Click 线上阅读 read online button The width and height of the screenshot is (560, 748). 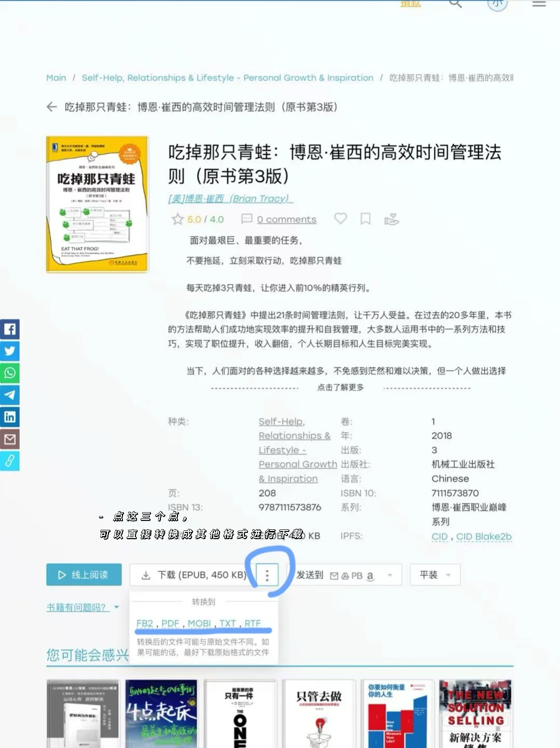pyautogui.click(x=84, y=575)
